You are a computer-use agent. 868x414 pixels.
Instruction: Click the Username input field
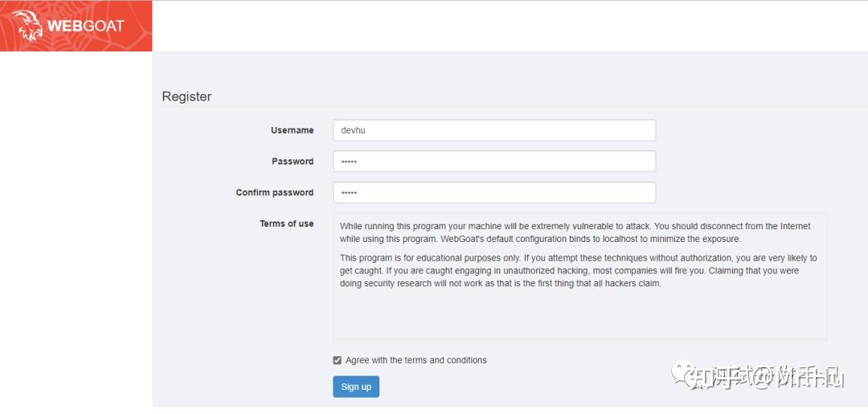click(x=494, y=130)
